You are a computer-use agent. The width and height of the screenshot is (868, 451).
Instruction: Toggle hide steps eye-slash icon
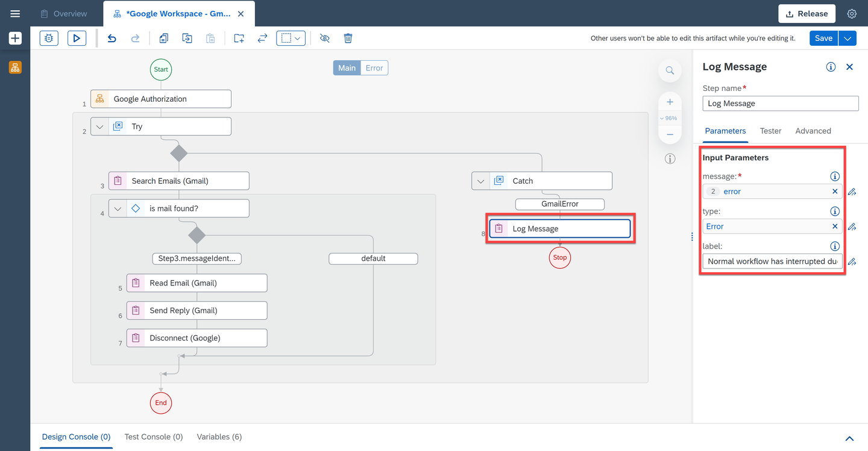pyautogui.click(x=324, y=38)
